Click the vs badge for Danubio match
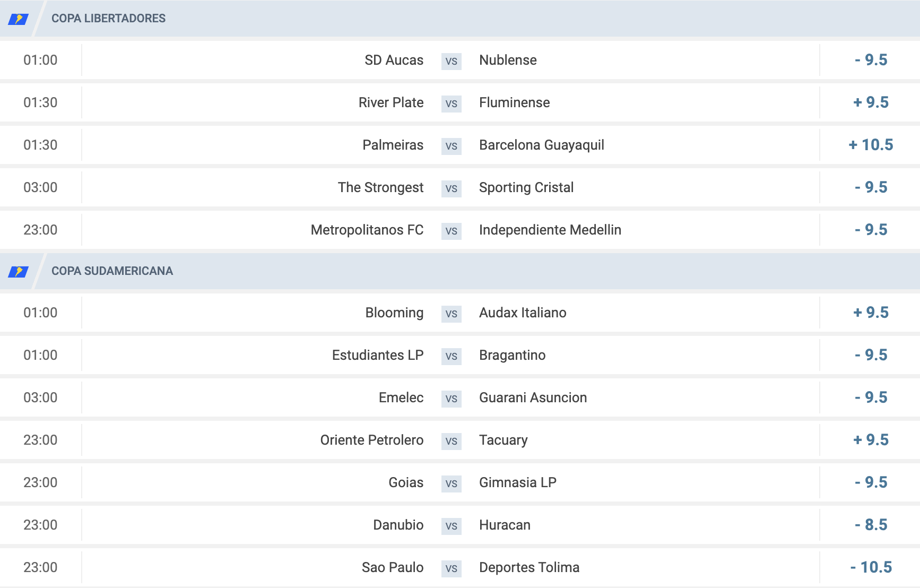920x588 pixels. coord(452,526)
